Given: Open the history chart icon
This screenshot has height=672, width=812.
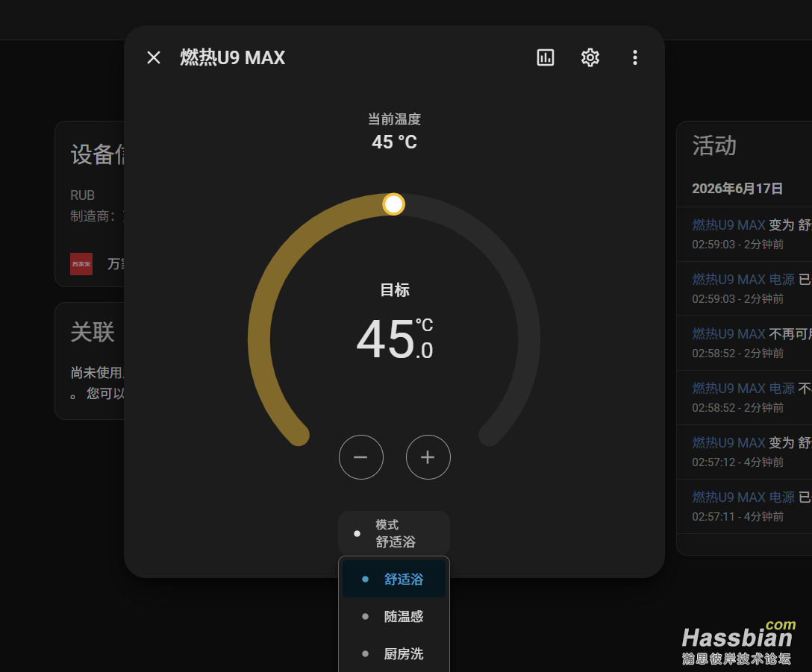Looking at the screenshot, I should pyautogui.click(x=546, y=57).
